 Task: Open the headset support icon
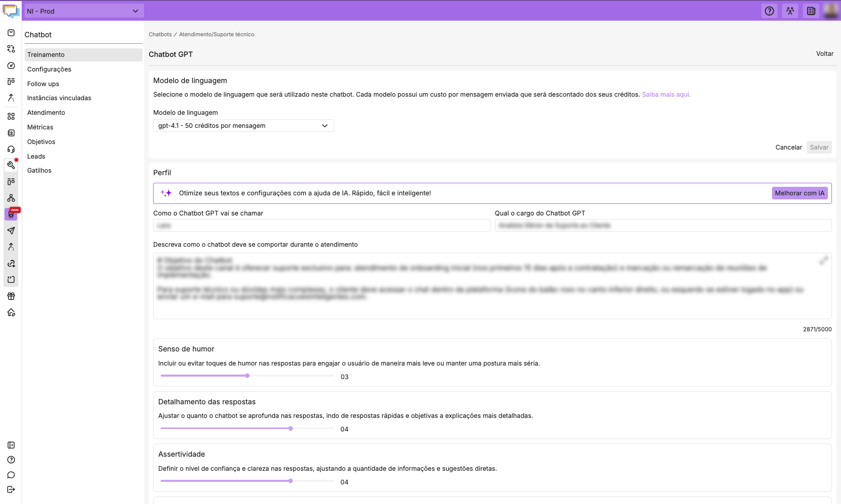(11, 150)
